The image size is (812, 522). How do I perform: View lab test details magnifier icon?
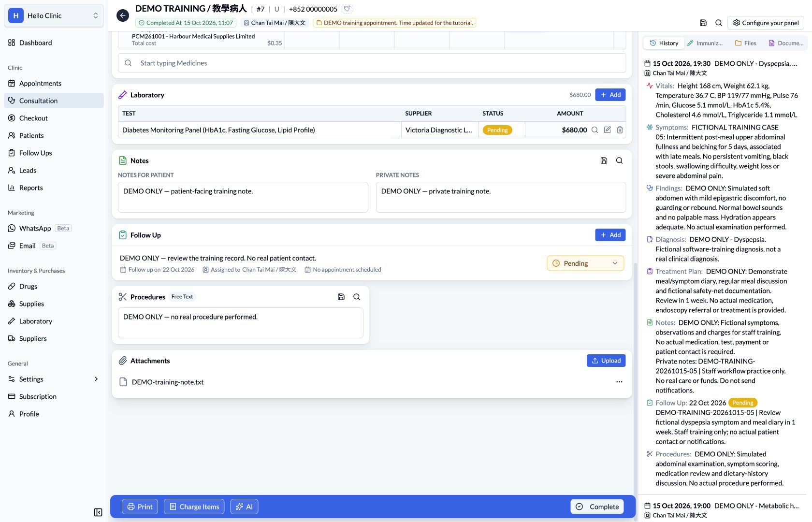(x=595, y=130)
